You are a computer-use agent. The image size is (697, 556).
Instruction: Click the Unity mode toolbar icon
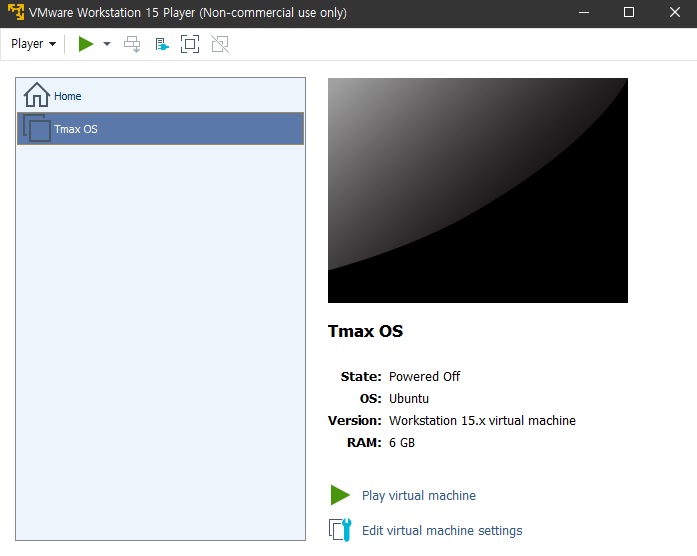point(220,44)
